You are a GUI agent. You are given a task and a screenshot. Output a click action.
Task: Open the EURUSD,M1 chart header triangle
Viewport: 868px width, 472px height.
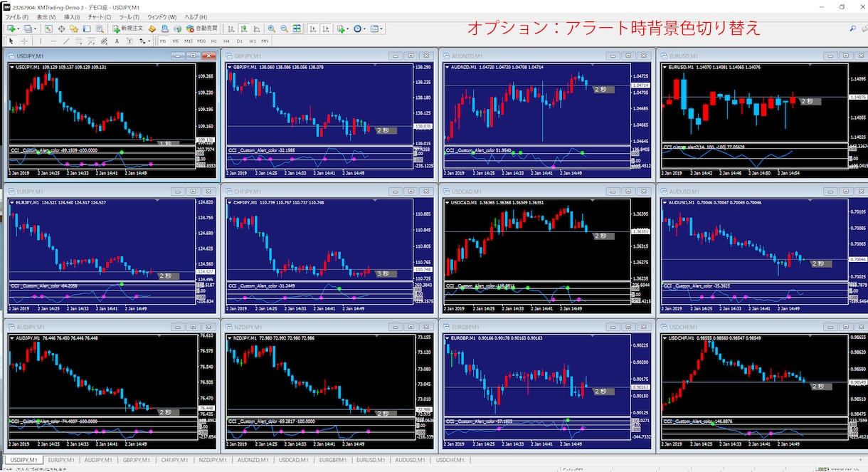pyautogui.click(x=665, y=67)
